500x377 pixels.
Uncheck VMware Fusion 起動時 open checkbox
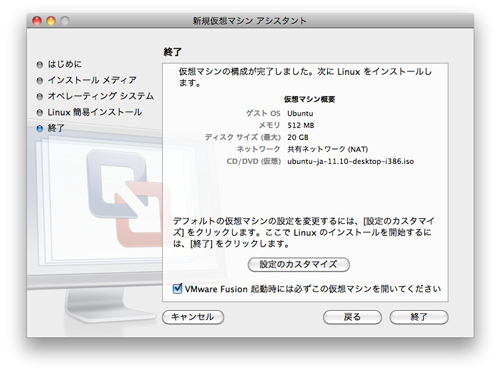(177, 288)
